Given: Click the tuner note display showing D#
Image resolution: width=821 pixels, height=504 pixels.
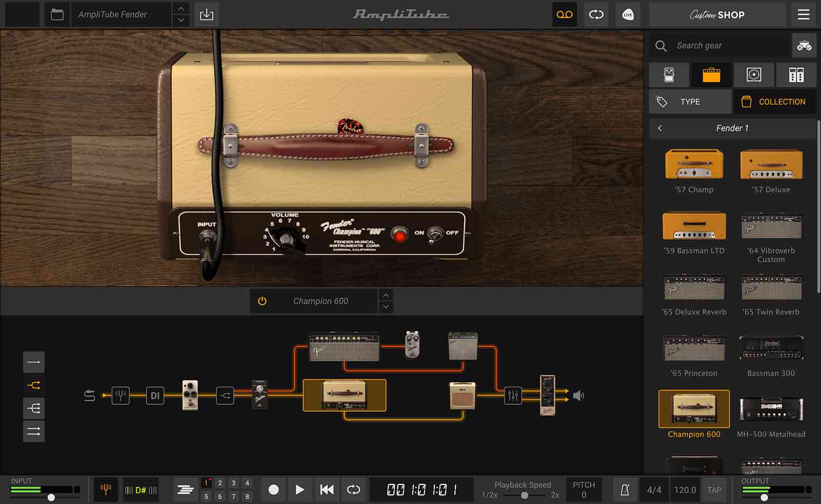Looking at the screenshot, I should pyautogui.click(x=141, y=489).
